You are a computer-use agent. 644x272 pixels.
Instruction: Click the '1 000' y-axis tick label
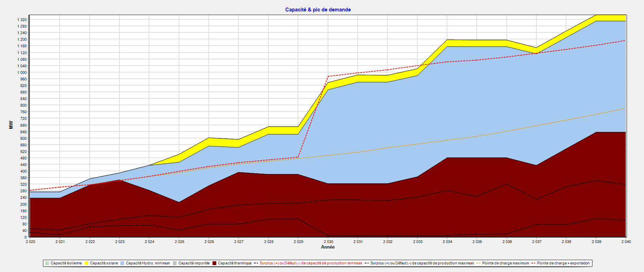coord(22,72)
